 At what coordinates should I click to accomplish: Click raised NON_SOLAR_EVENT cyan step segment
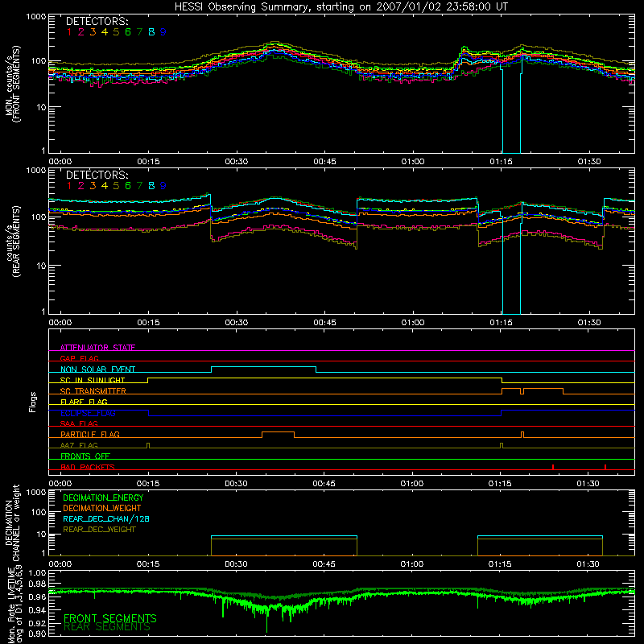coord(264,367)
